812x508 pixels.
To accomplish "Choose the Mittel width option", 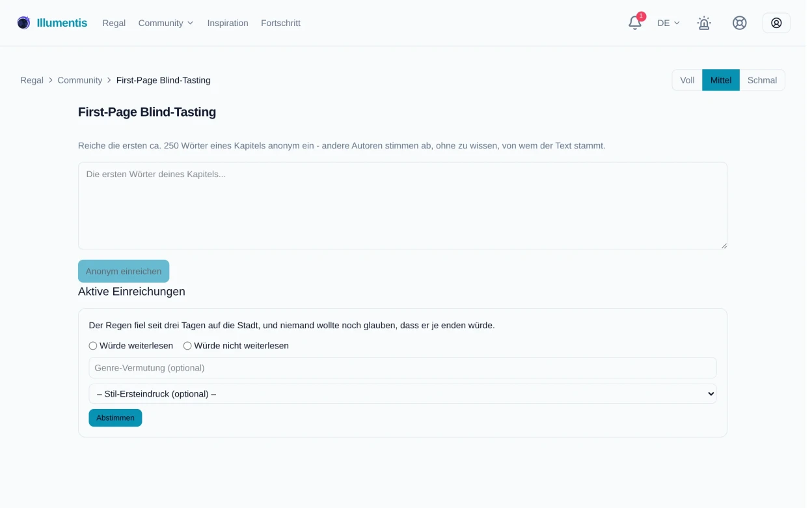I will click(x=721, y=80).
